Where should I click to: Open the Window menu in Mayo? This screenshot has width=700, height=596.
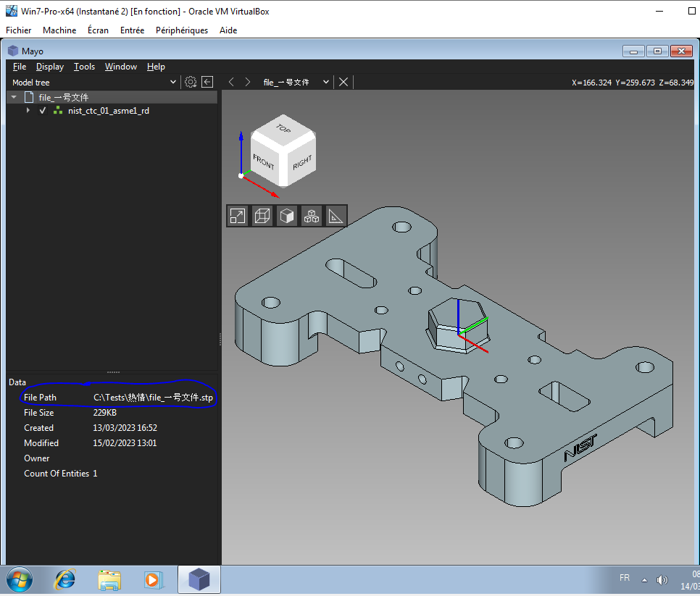pos(121,67)
